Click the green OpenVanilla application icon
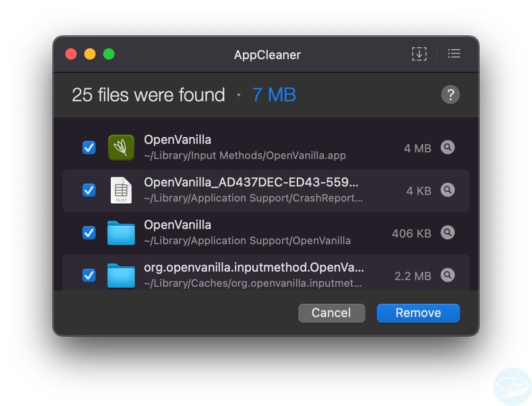 121,147
